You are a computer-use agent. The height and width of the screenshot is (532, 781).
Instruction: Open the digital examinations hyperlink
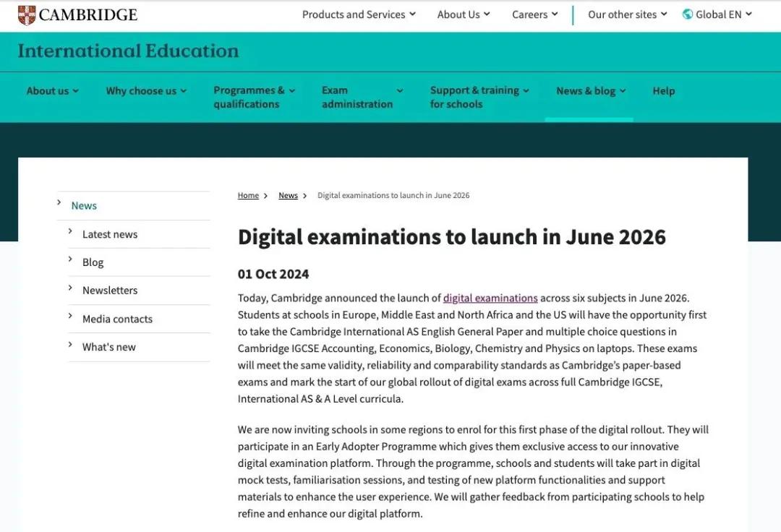coord(490,298)
